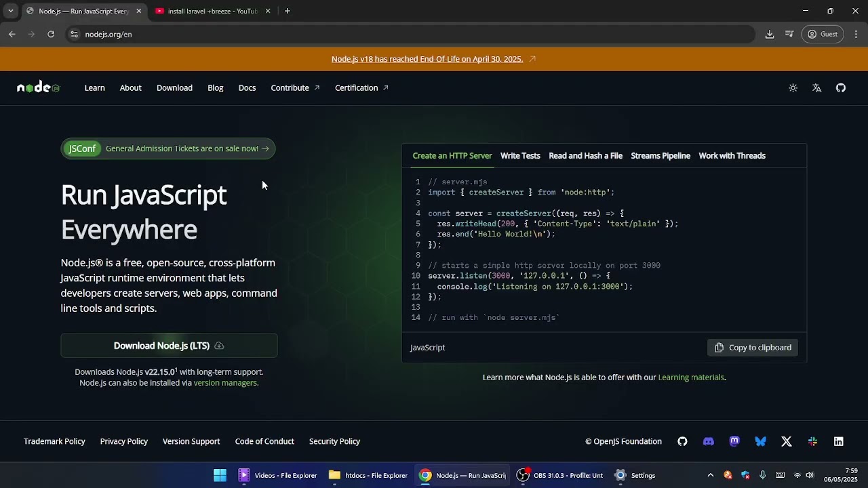The image size is (868, 488).
Task: Open the Version Support footer link
Action: click(x=191, y=441)
